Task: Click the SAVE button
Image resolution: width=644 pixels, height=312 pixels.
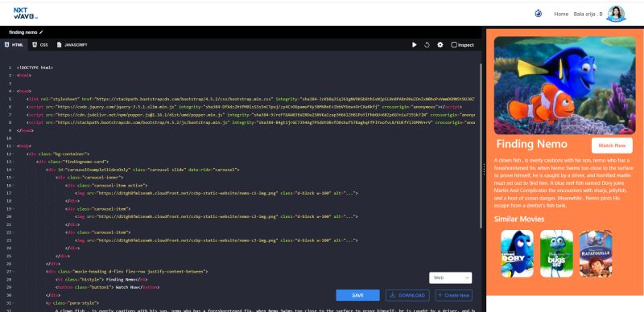Action: tap(357, 295)
